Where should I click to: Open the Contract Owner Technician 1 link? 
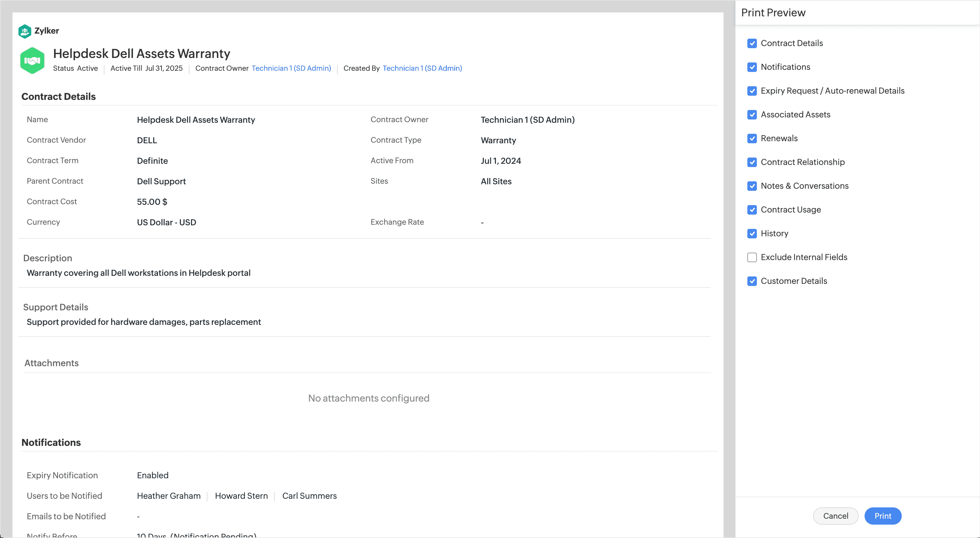291,68
